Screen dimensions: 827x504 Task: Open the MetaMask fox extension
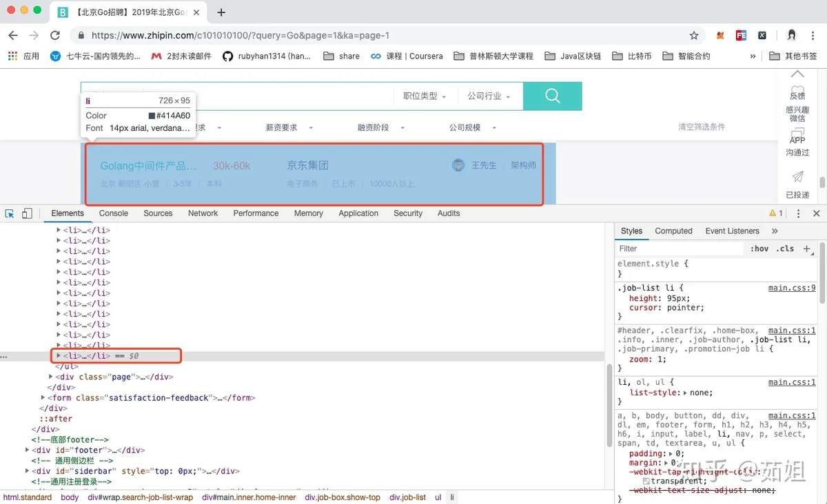click(x=720, y=36)
